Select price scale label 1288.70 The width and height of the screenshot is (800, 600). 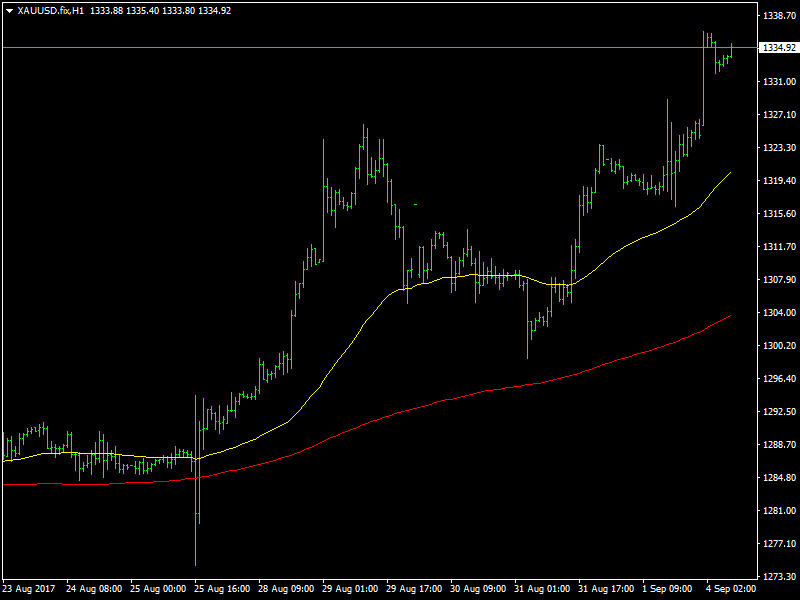click(779, 445)
